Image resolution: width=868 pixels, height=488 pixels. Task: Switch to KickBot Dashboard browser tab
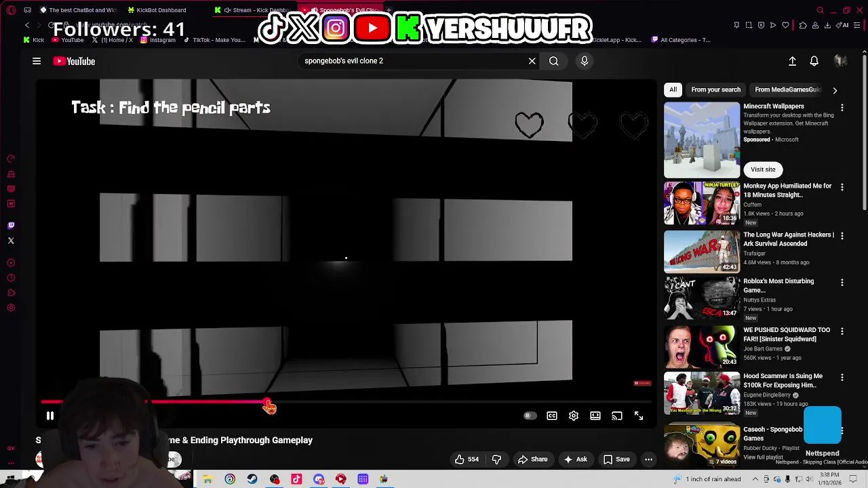coord(157,10)
